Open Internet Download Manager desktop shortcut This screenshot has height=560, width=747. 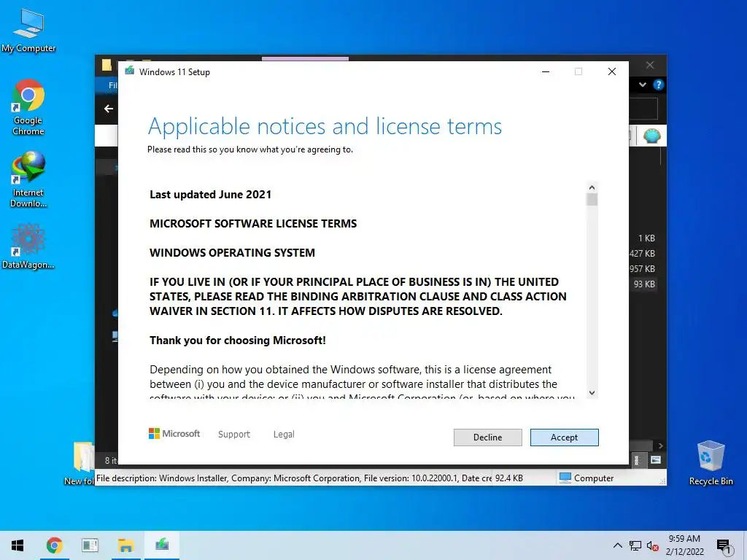[x=28, y=179]
